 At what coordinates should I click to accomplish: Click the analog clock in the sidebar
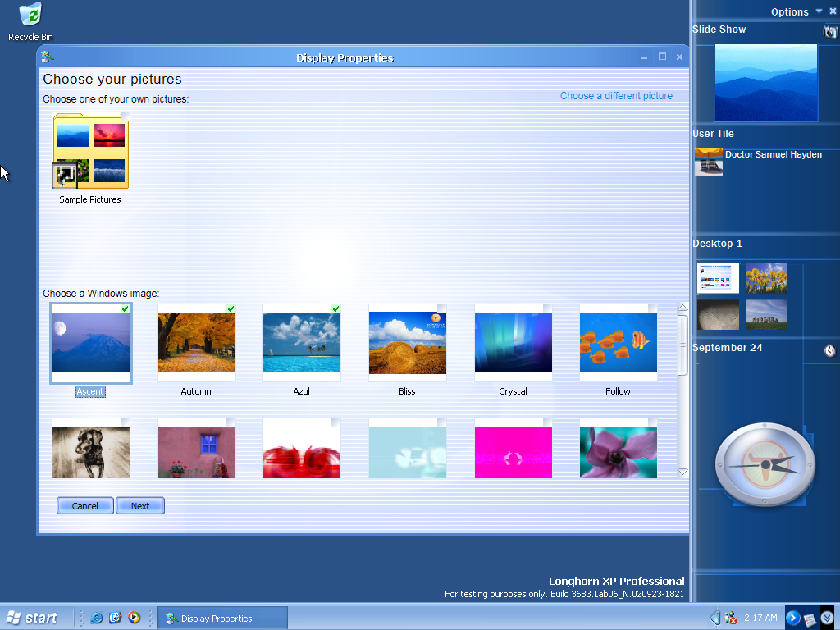pyautogui.click(x=765, y=464)
